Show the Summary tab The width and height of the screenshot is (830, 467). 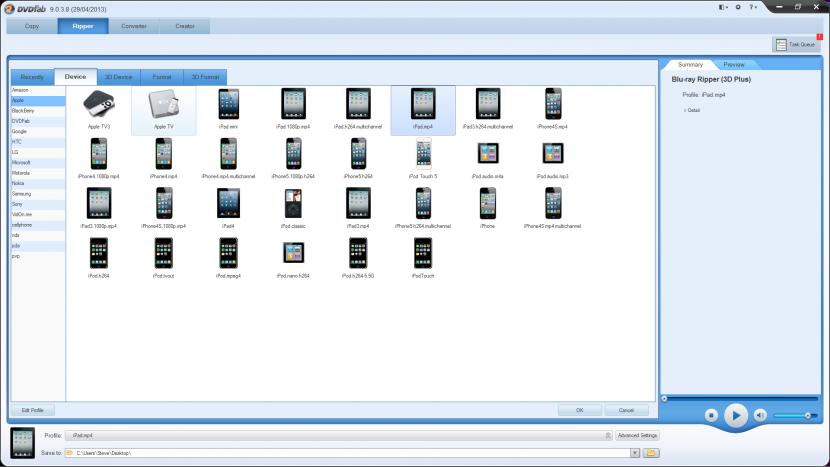690,65
